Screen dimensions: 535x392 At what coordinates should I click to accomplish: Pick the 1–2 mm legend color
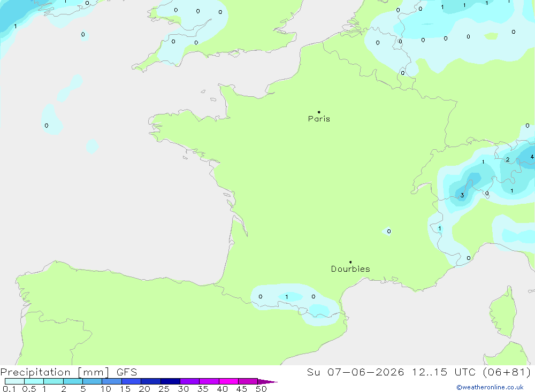[x=53, y=381]
